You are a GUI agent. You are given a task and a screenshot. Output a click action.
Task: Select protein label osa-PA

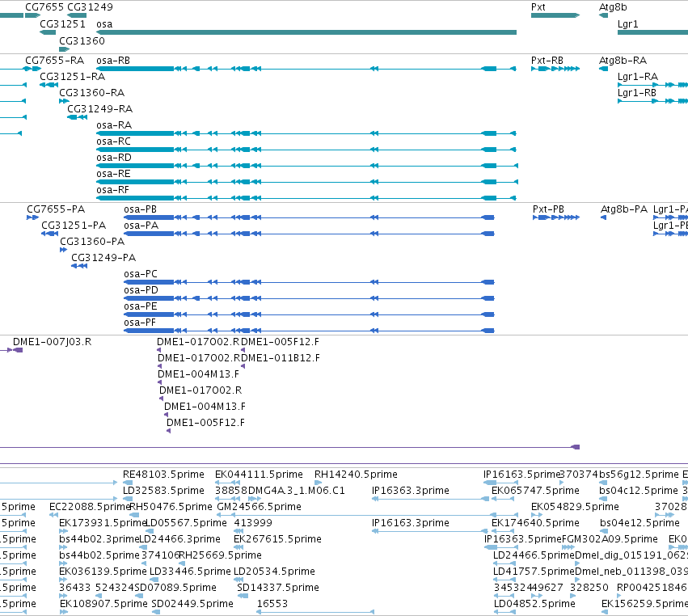141,226
